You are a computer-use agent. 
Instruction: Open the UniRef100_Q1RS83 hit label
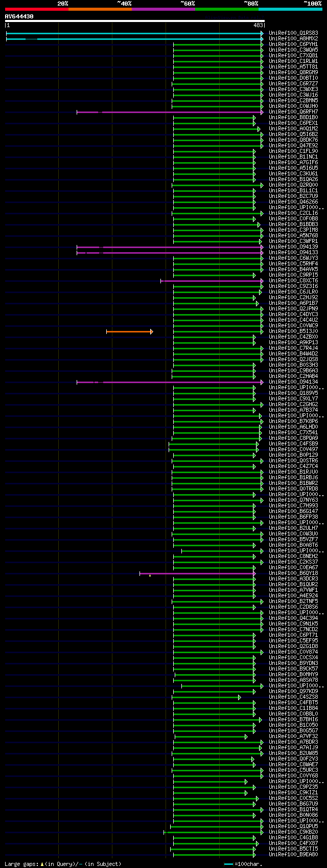(293, 33)
